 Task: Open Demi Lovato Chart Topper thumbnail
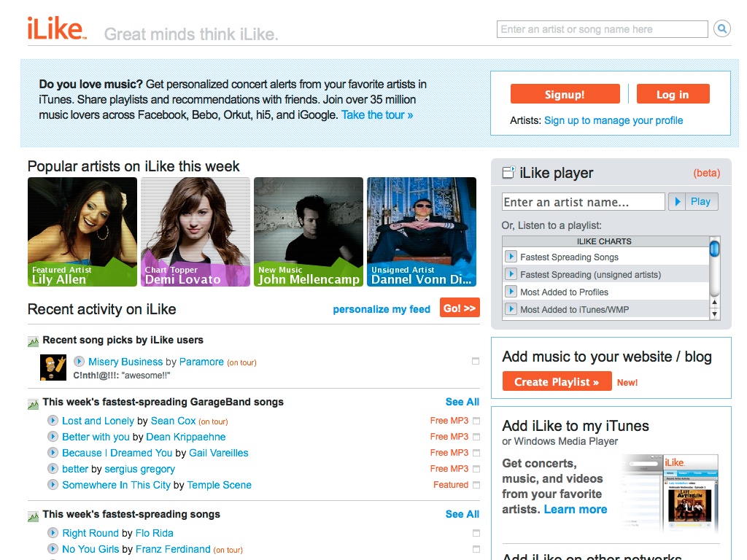tap(196, 231)
